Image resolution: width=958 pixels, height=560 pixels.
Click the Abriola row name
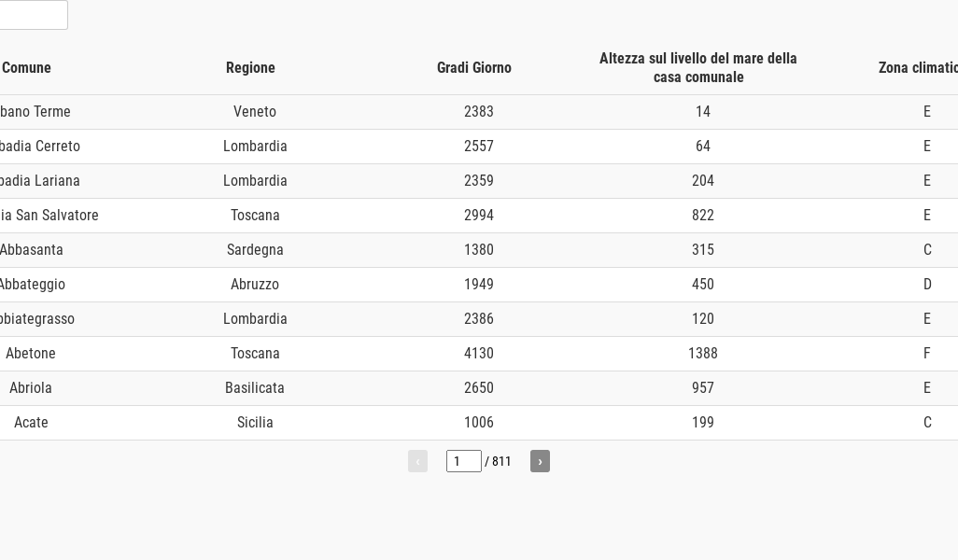click(x=31, y=387)
